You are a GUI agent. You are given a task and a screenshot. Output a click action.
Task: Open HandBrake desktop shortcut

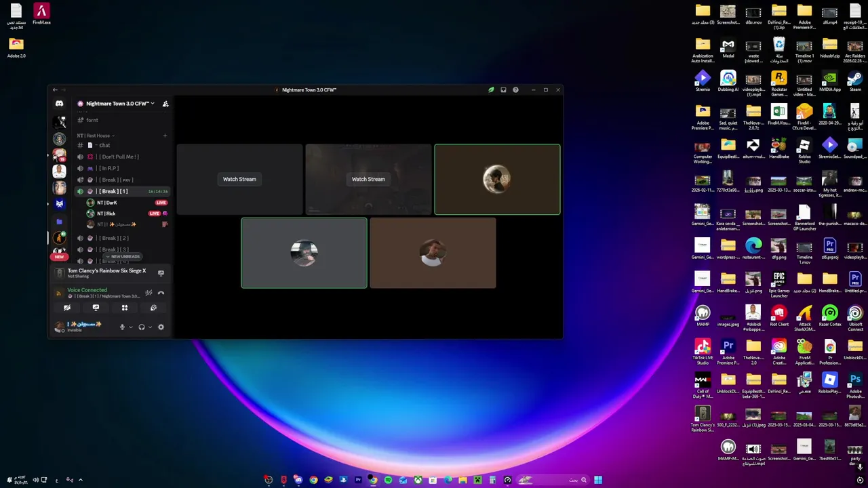[x=779, y=148]
